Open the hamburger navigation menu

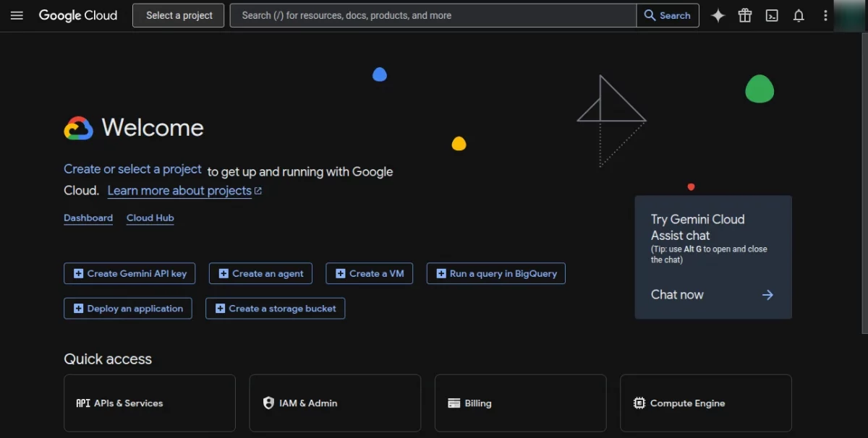click(17, 15)
